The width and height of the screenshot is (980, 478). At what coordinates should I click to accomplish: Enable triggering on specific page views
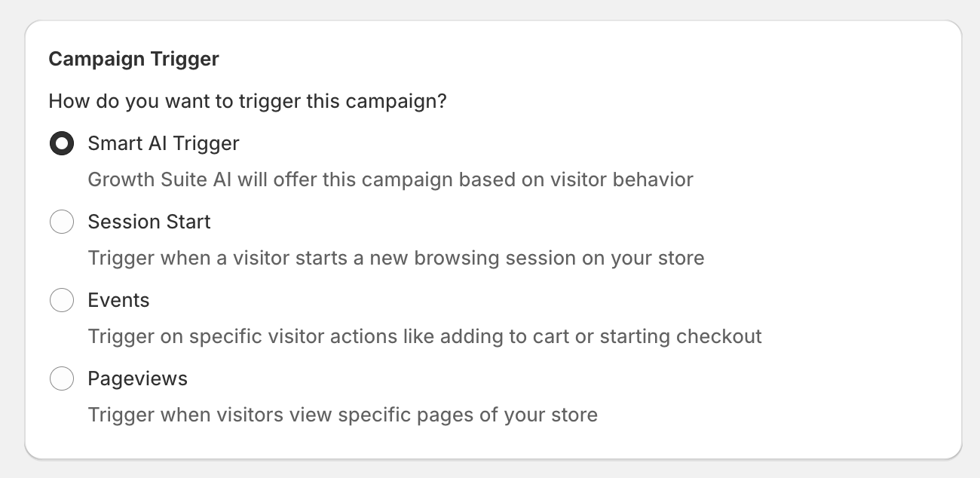(62, 378)
